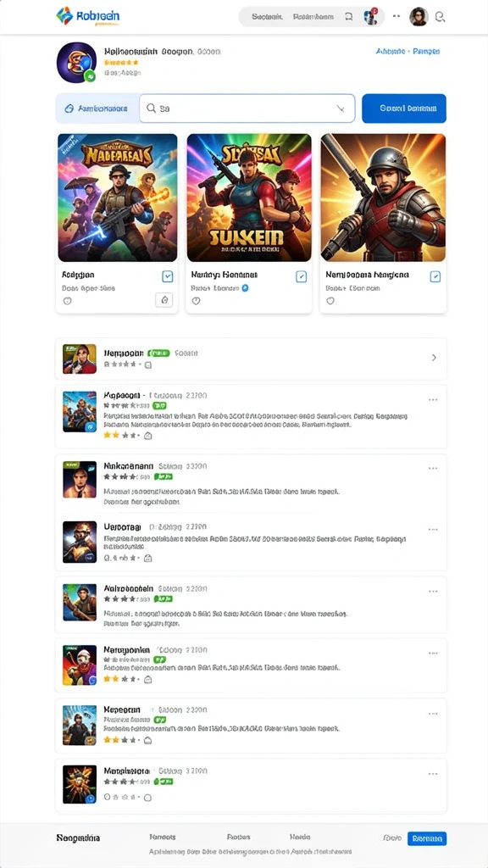Click the blue verified badge on middle card subtitle
The height and width of the screenshot is (868, 488).
pyautogui.click(x=245, y=288)
